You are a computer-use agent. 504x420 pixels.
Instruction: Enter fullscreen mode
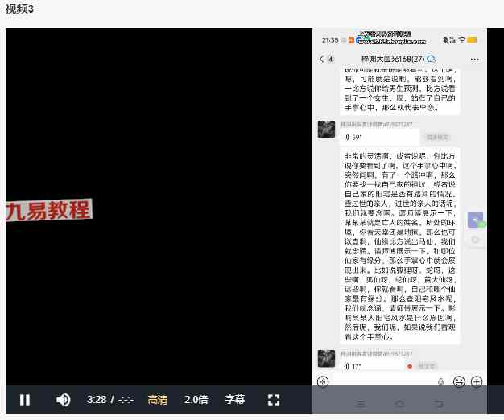pyautogui.click(x=273, y=400)
